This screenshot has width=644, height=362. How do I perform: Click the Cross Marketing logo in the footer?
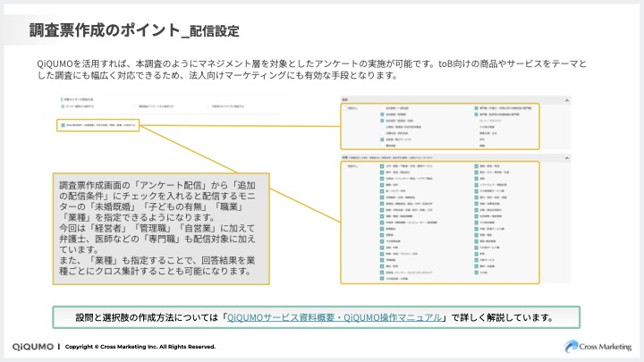(597, 347)
